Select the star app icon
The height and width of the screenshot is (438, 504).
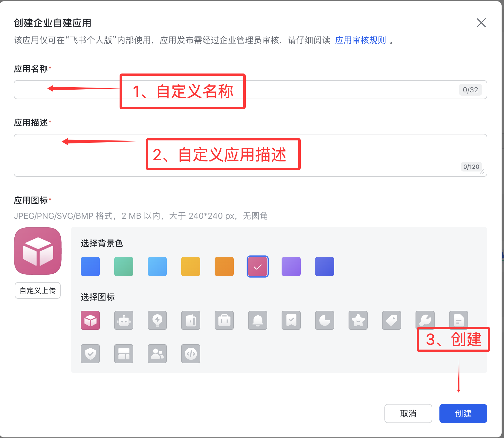358,320
